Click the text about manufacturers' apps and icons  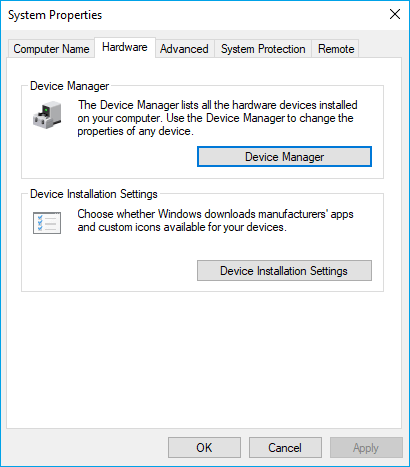click(215, 220)
